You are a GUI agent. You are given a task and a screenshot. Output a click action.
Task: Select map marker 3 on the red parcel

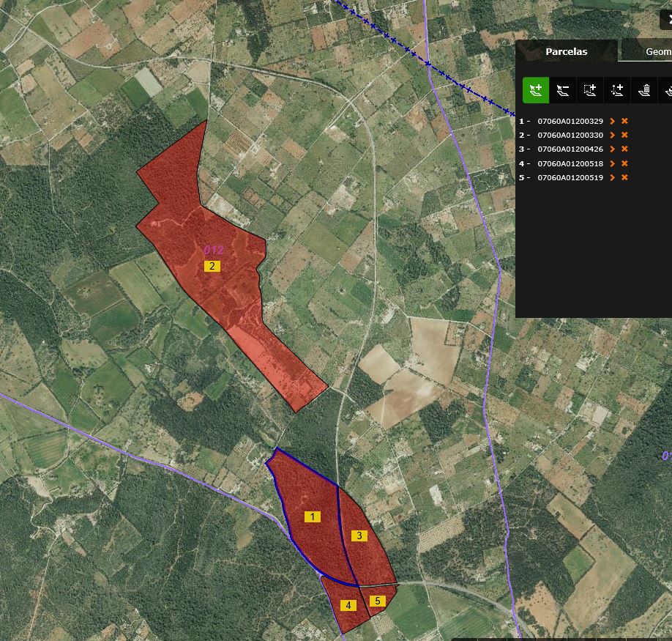point(359,536)
